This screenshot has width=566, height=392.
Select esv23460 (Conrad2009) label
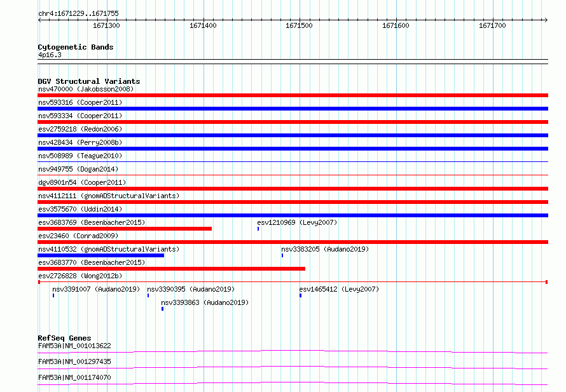78,236
